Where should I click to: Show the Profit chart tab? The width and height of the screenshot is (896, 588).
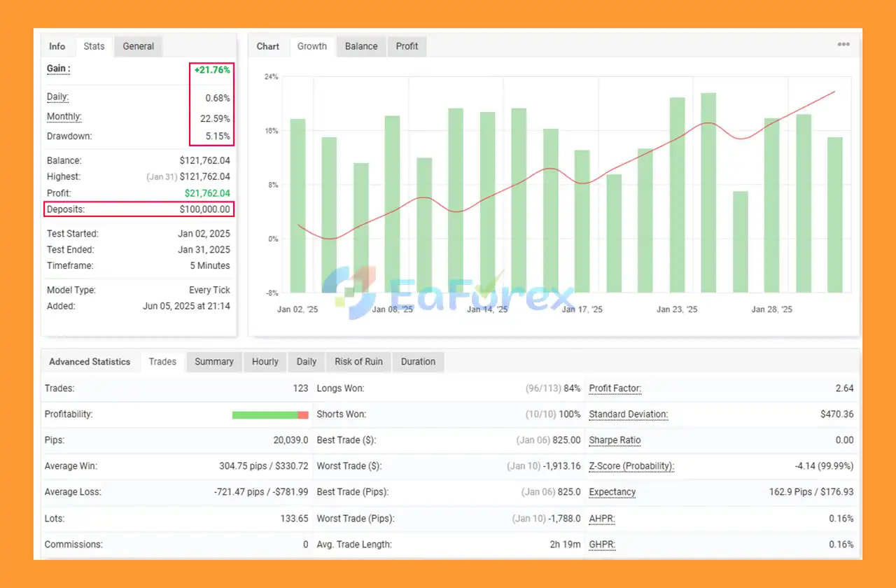click(x=407, y=46)
